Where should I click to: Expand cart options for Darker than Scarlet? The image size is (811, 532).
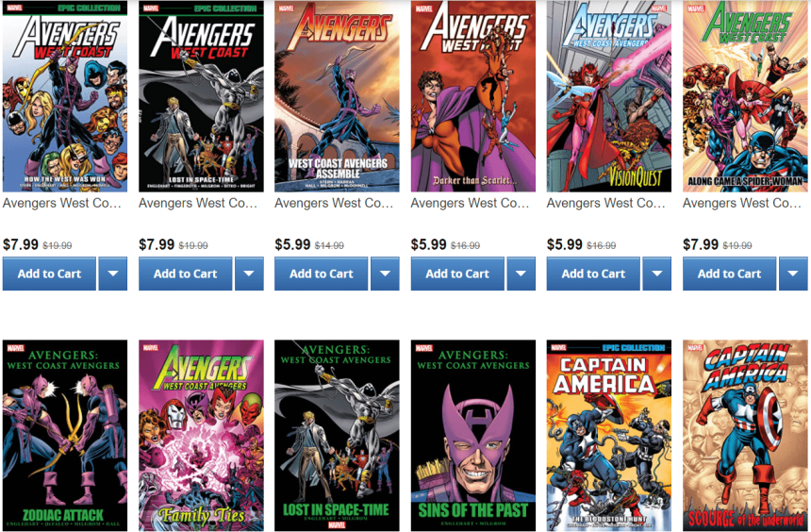[x=521, y=274]
